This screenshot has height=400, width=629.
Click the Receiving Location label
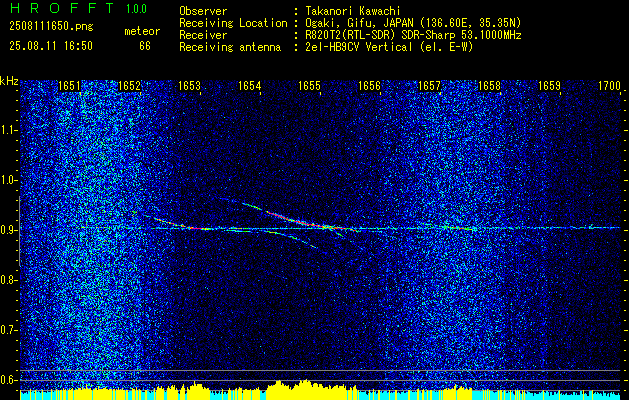coord(233,23)
